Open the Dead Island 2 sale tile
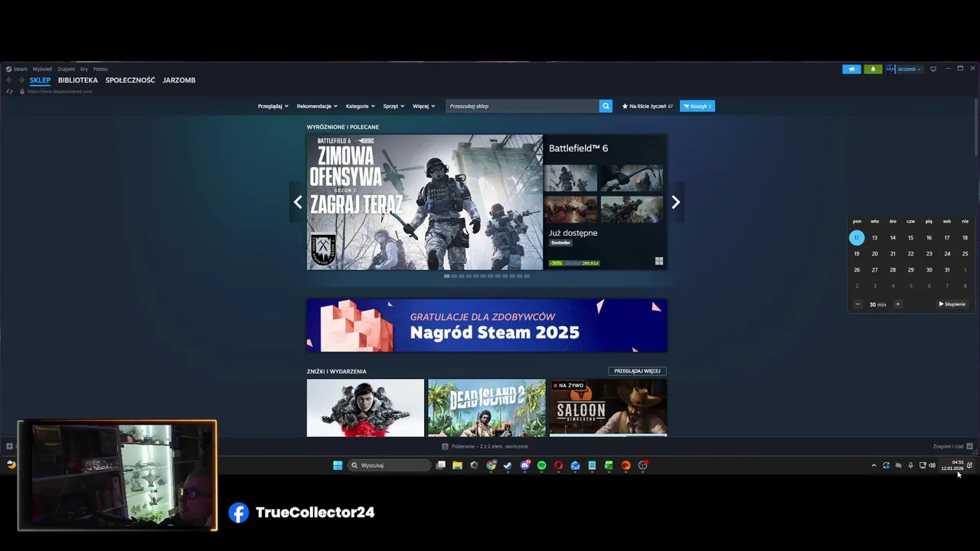980x551 pixels. click(x=487, y=408)
